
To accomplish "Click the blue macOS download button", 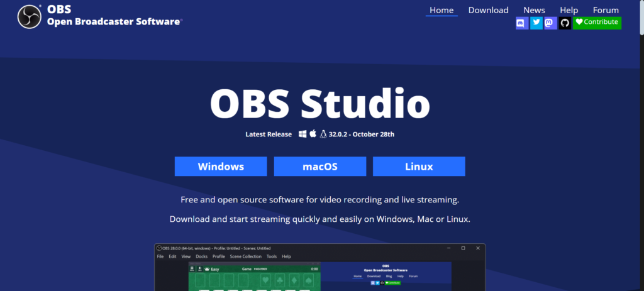I will [x=319, y=167].
